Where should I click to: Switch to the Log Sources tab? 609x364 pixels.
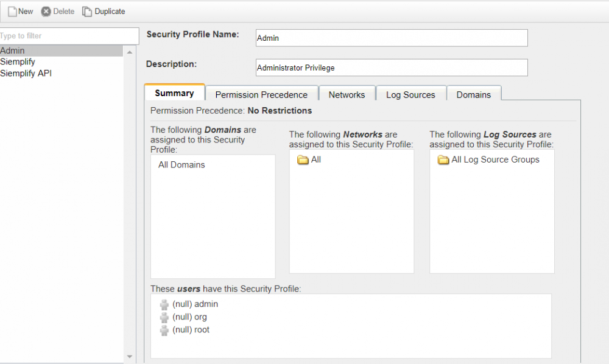(x=410, y=94)
